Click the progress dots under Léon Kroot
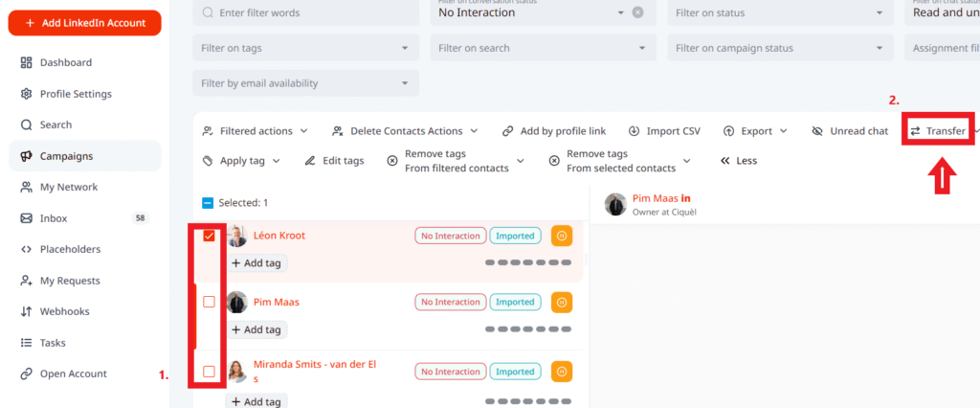The image size is (980, 408). (x=528, y=262)
